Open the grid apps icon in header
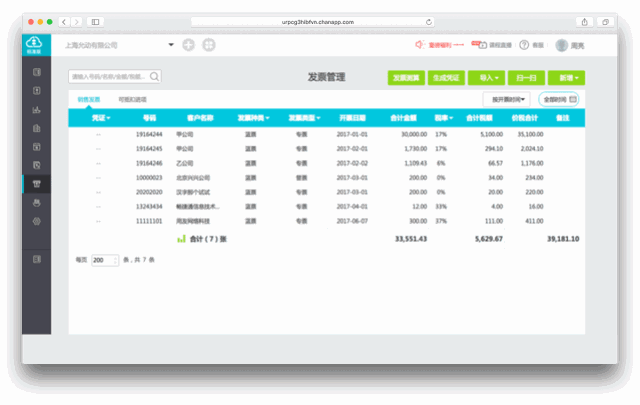The width and height of the screenshot is (640, 405). (x=208, y=45)
